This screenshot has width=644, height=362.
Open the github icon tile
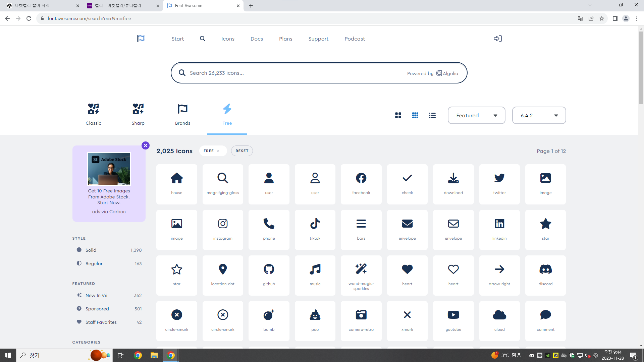pyautogui.click(x=269, y=275)
